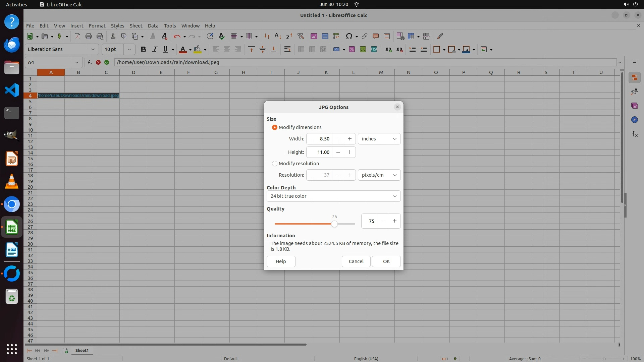
Task: Expand the 24 bit true color dropdown
Action: click(x=333, y=196)
